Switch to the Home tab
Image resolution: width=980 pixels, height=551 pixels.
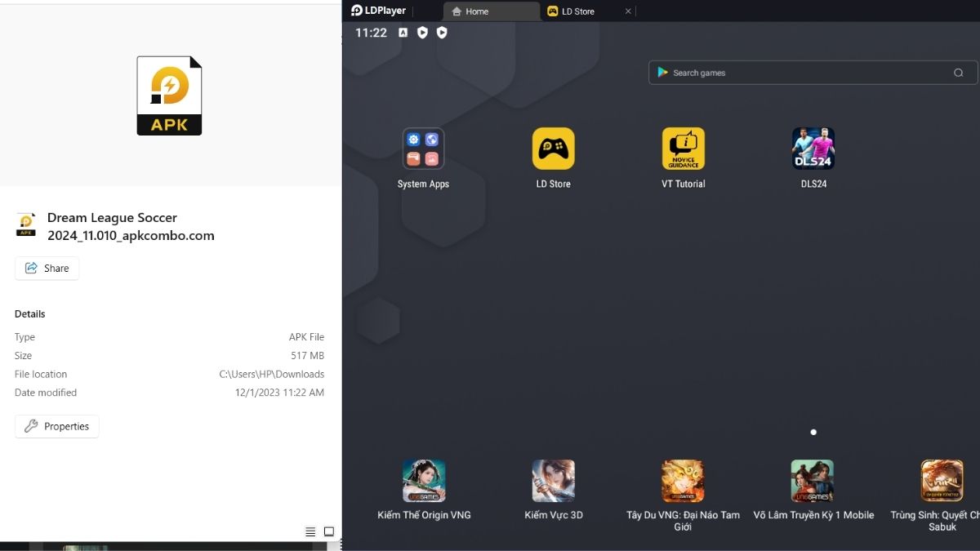tap(490, 11)
